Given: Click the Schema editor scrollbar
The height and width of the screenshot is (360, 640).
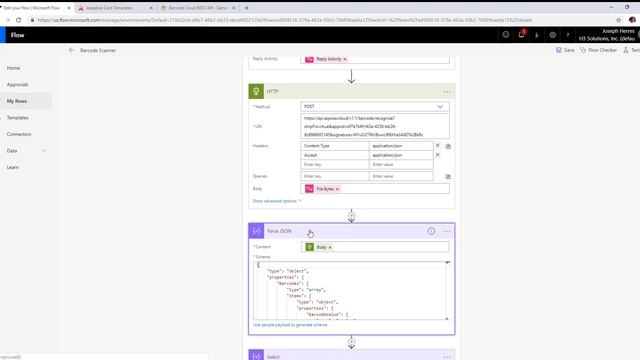Looking at the screenshot, I should click(447, 291).
